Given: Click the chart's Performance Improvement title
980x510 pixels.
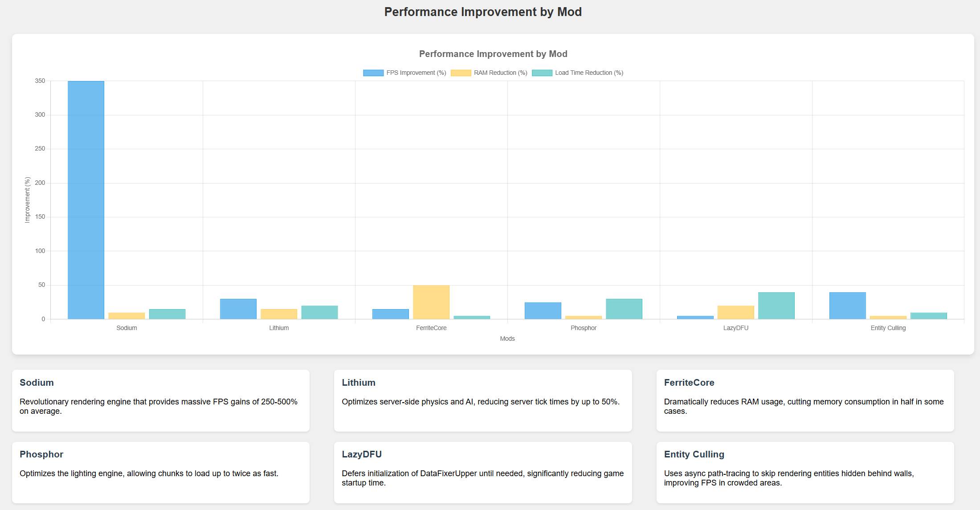Looking at the screenshot, I should (x=493, y=54).
